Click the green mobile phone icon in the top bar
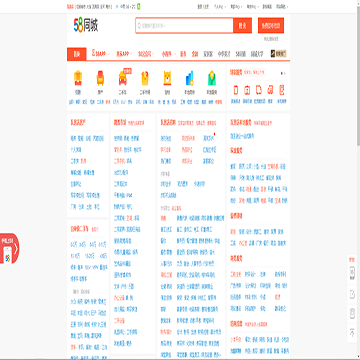Screen dimensions: 360x360 point(139,6)
